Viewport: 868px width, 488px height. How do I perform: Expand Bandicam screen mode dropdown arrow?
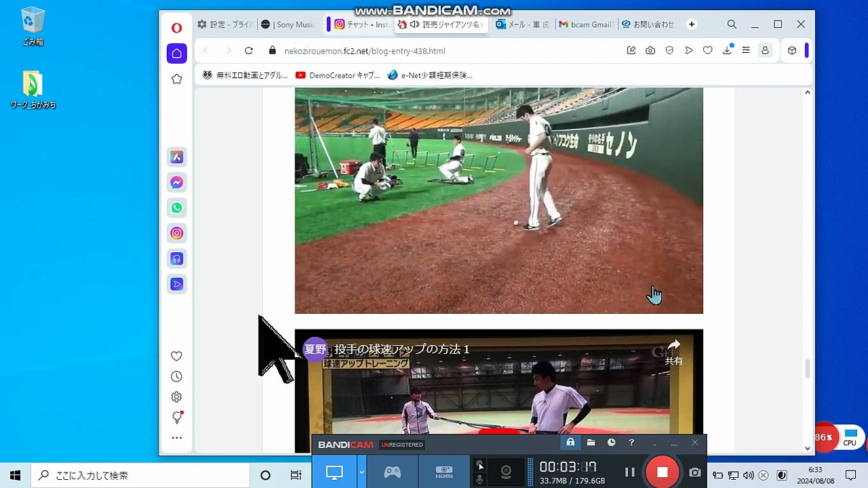click(x=361, y=472)
